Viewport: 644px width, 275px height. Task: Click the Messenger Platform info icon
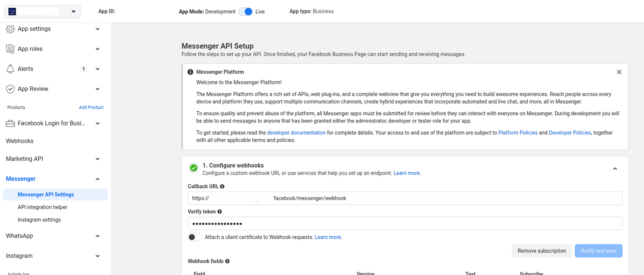pos(190,72)
